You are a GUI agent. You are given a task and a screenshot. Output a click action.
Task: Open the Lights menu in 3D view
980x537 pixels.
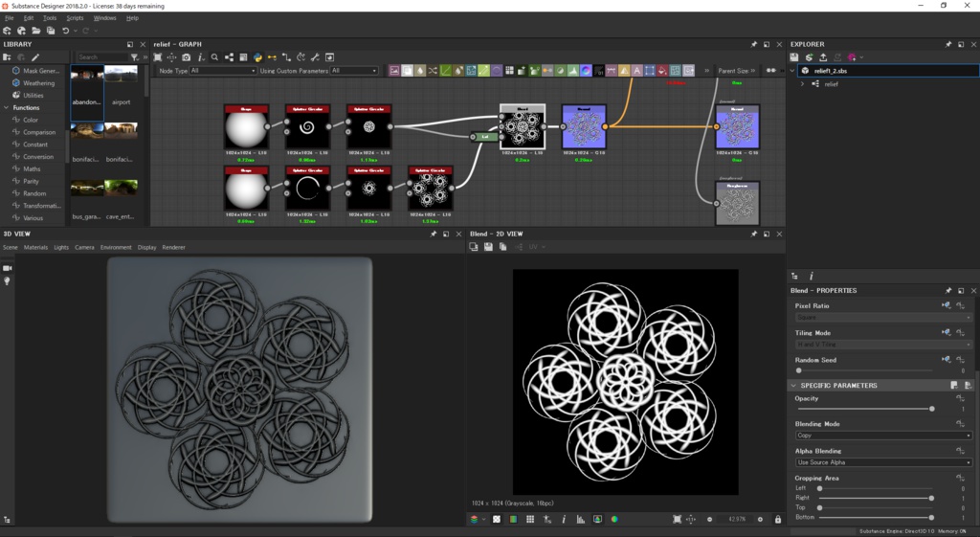[x=61, y=248]
